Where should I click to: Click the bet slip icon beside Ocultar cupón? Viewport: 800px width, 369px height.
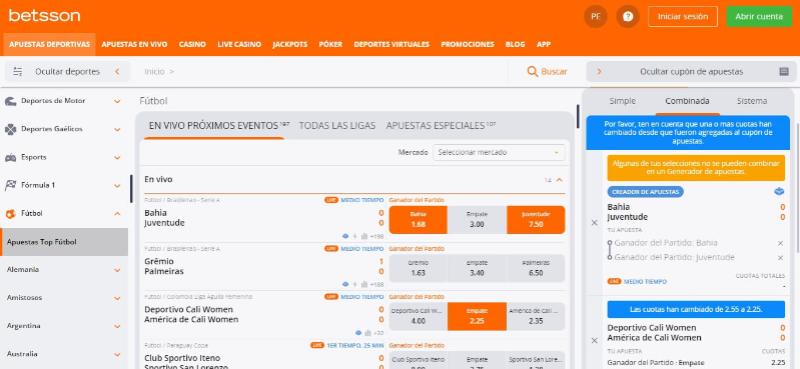(784, 72)
